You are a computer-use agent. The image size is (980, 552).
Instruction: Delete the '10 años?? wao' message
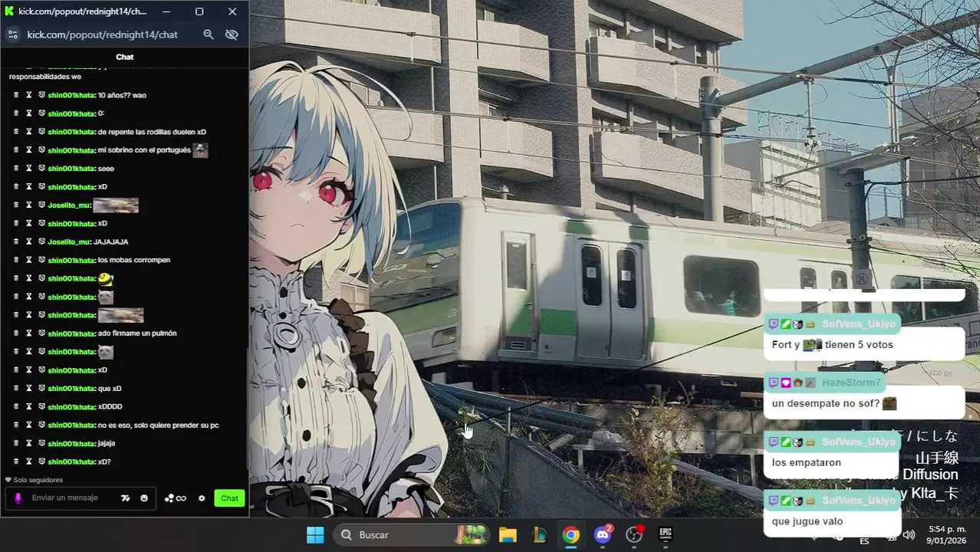click(x=16, y=95)
